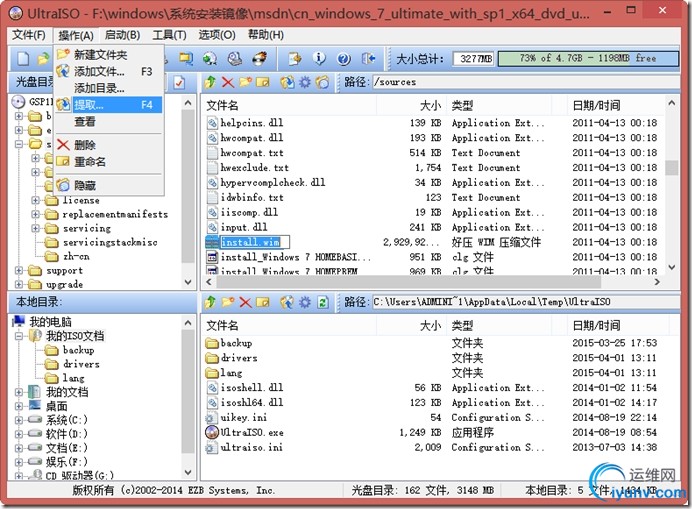The width and height of the screenshot is (692, 509).
Task: Choose 查看 menu entry
Action: (109, 122)
